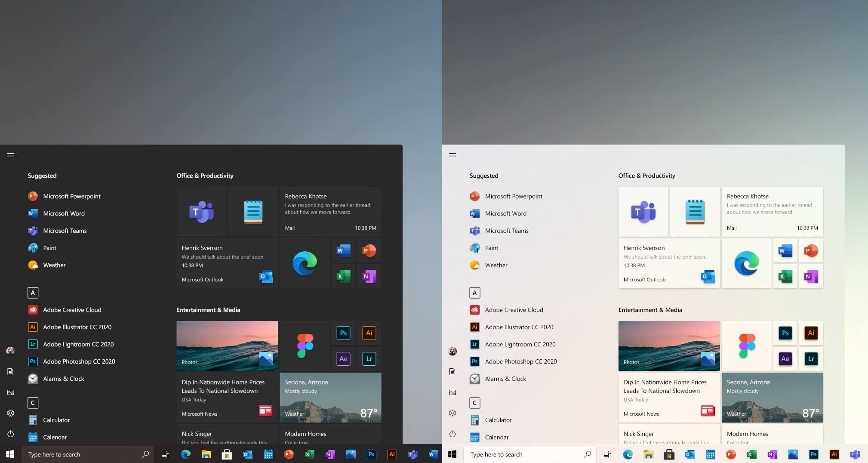Launch Microsoft Edge from the taskbar
The height and width of the screenshot is (463, 868).
coord(186,454)
